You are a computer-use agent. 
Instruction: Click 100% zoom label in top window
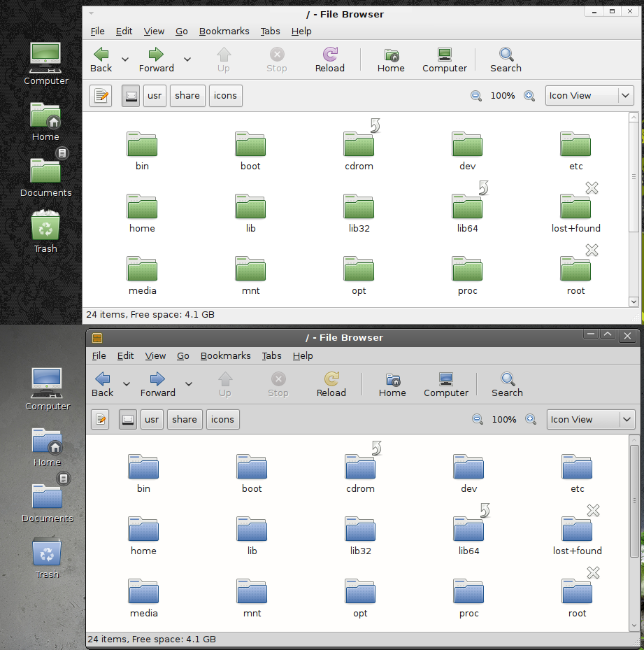(x=503, y=96)
